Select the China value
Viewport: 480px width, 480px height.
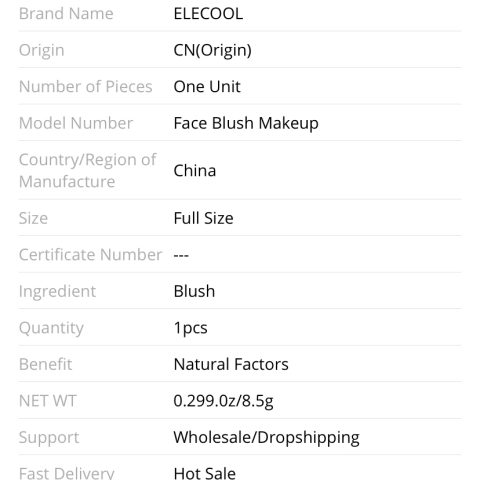(195, 171)
